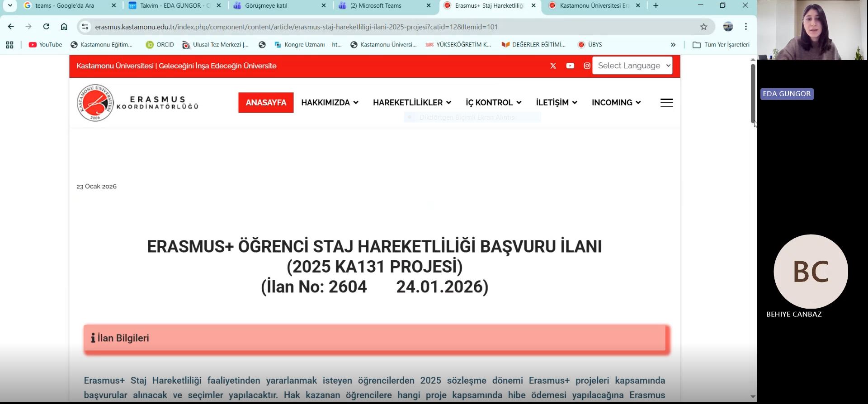Open the browser home page
868x404 pixels.
click(64, 27)
